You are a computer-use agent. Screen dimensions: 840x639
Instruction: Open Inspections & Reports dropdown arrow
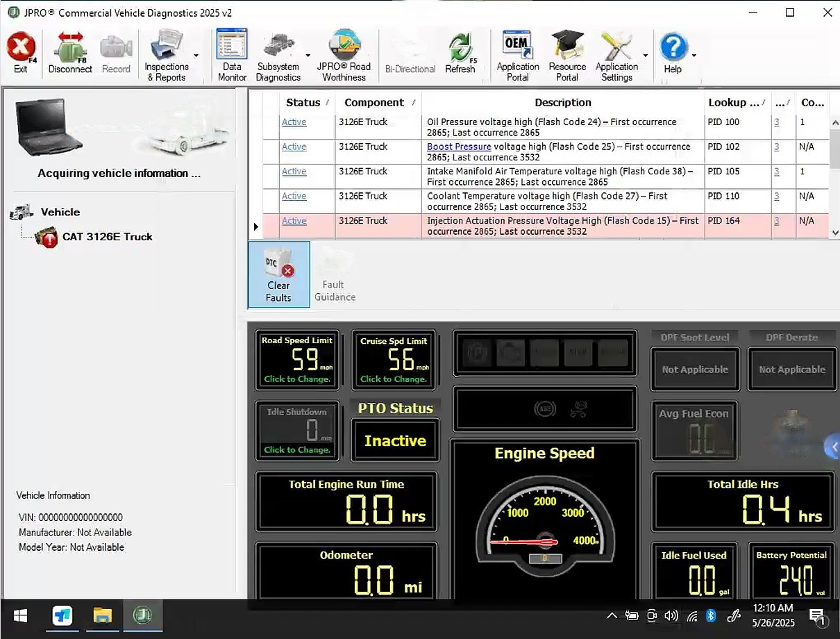coord(196,56)
